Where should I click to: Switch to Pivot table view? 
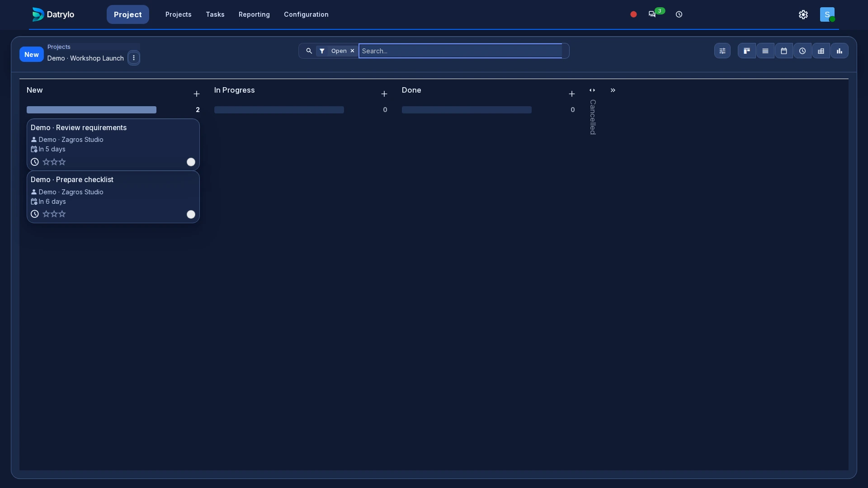821,51
